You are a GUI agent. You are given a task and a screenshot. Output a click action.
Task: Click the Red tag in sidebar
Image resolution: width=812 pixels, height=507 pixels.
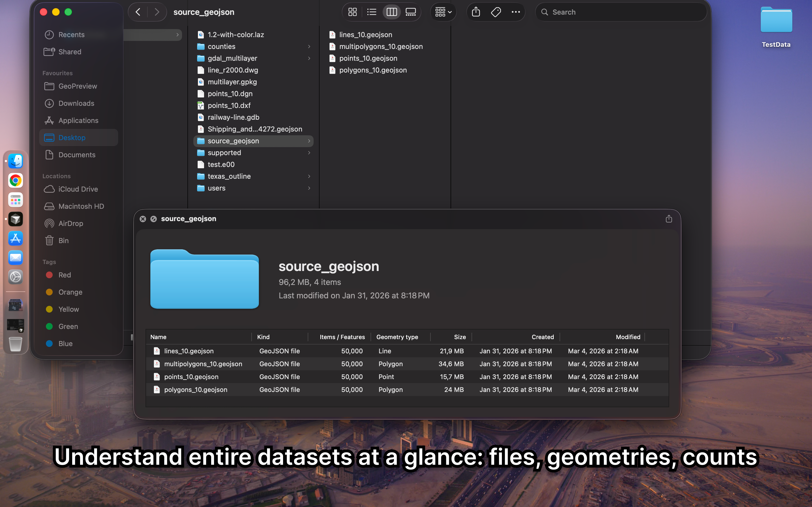[64, 275]
